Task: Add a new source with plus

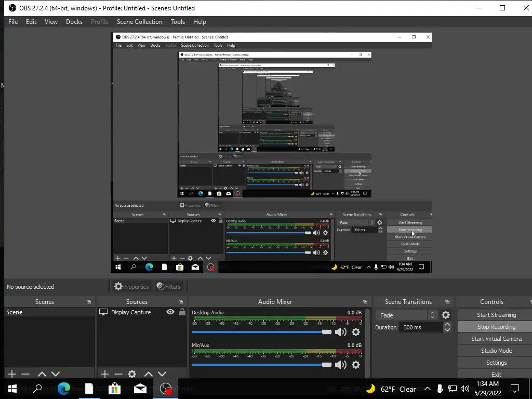Action: tap(105, 374)
